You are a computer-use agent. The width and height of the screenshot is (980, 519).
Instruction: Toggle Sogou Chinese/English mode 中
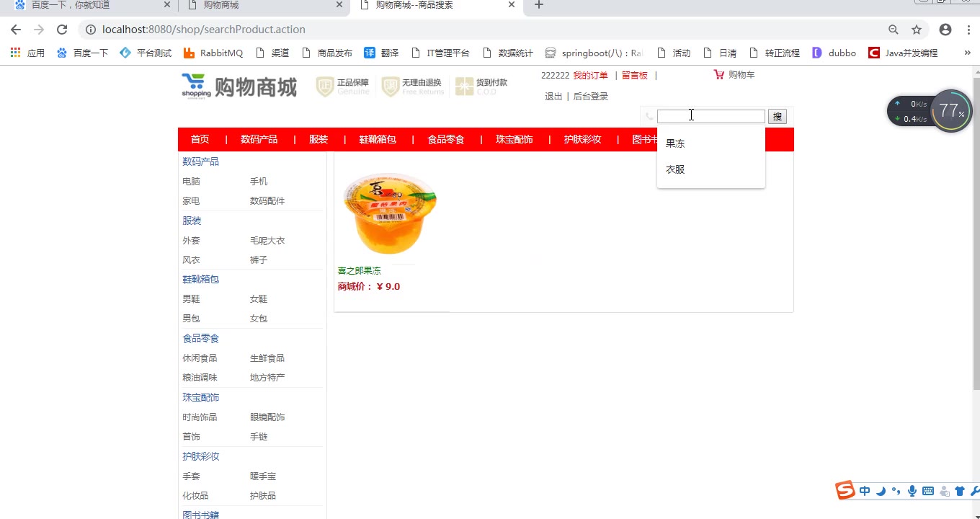[x=865, y=491]
